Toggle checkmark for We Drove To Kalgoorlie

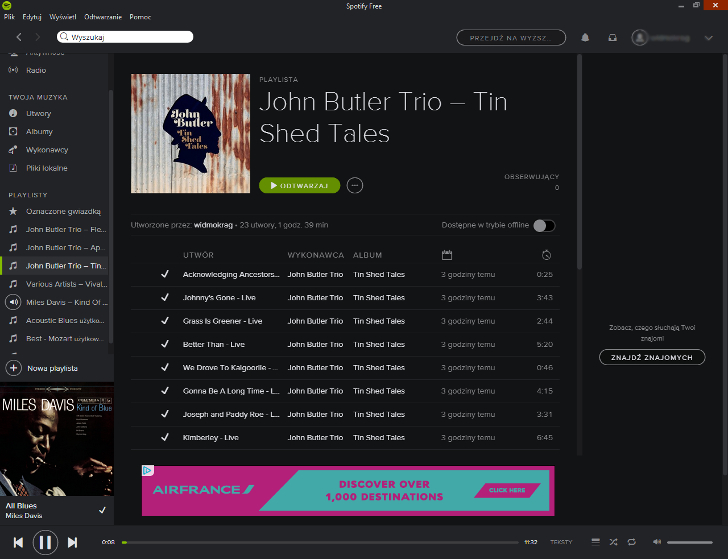165,367
